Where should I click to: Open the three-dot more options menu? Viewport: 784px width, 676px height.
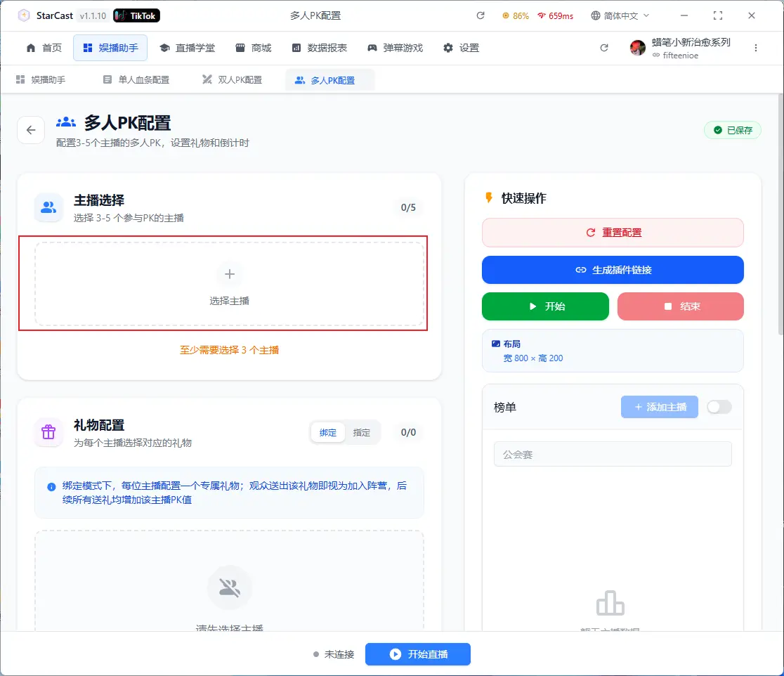[x=756, y=48]
